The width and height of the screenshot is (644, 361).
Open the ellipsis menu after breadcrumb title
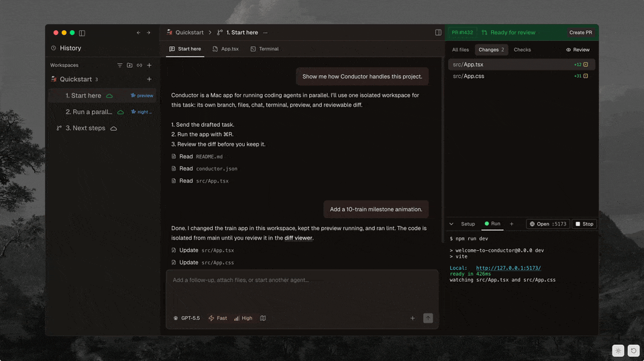pos(266,32)
